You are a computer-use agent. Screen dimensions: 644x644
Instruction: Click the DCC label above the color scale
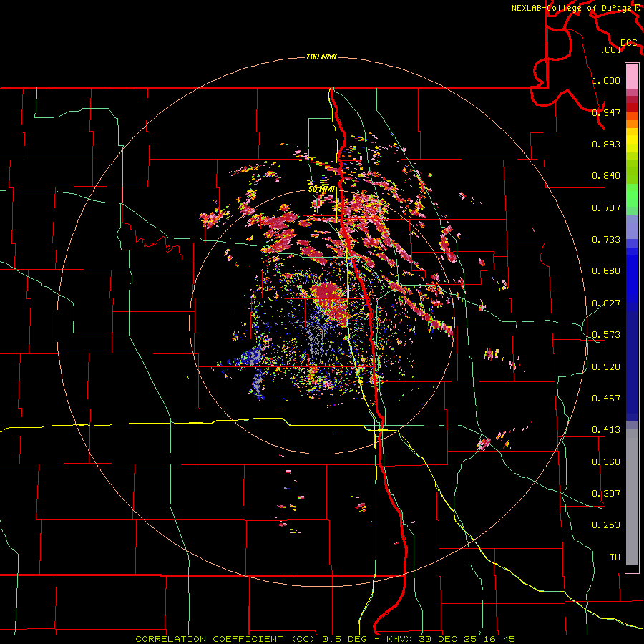[x=628, y=43]
